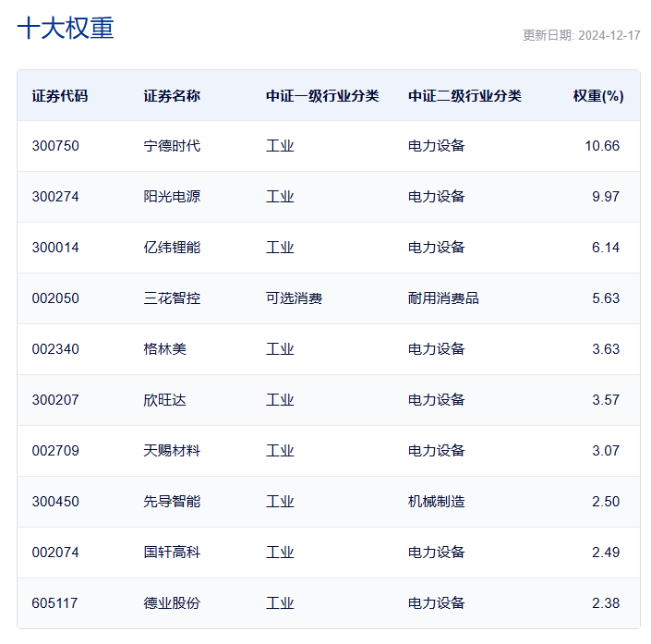This screenshot has width=651, height=644.
Task: Click the update date 2024-12-17 text
Action: (582, 35)
